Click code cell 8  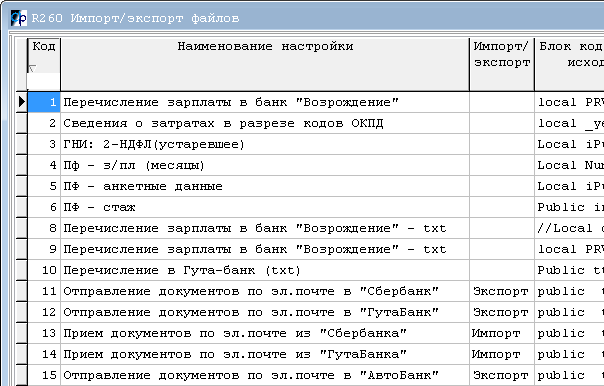44,228
